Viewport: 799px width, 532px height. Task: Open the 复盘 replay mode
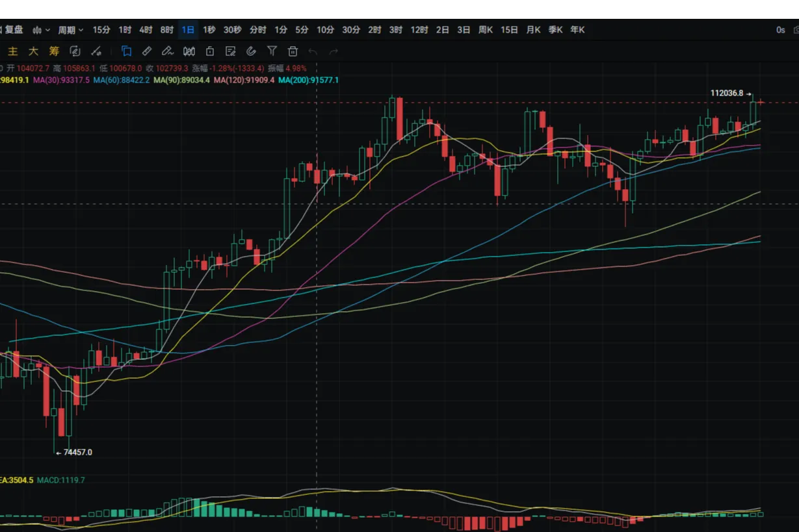(12, 30)
